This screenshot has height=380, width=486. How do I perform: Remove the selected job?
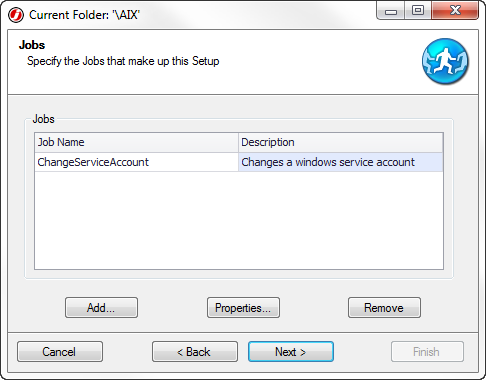pyautogui.click(x=384, y=308)
